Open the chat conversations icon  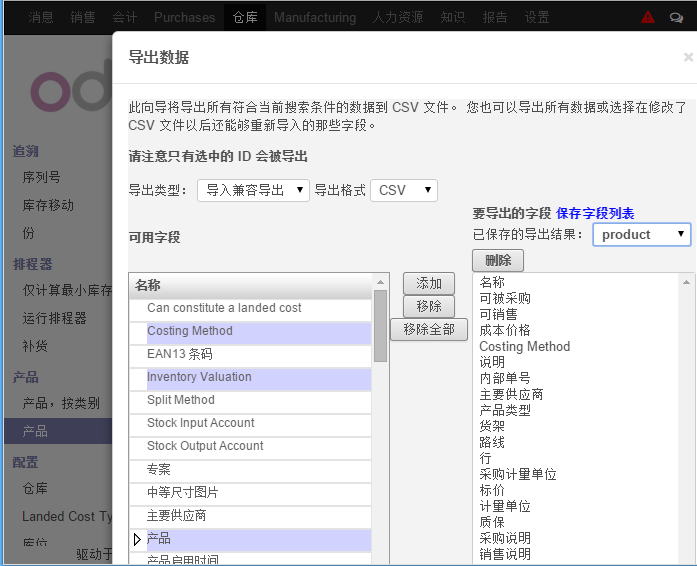tap(676, 17)
